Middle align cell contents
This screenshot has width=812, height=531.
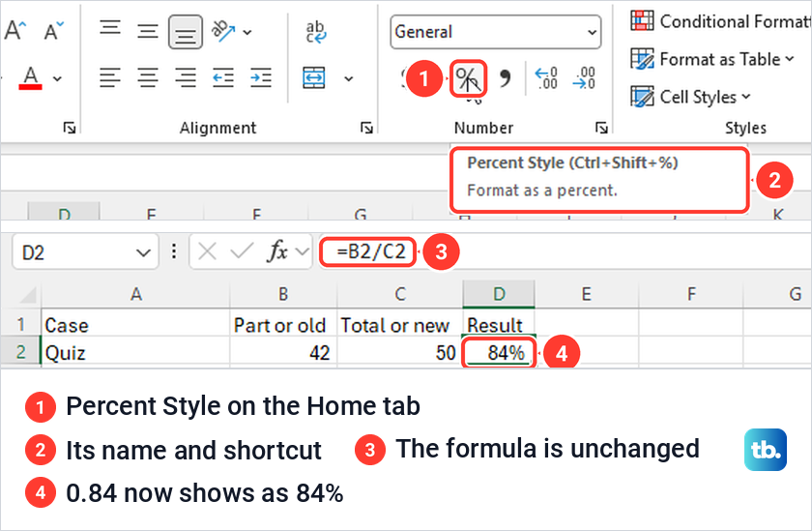[x=148, y=31]
